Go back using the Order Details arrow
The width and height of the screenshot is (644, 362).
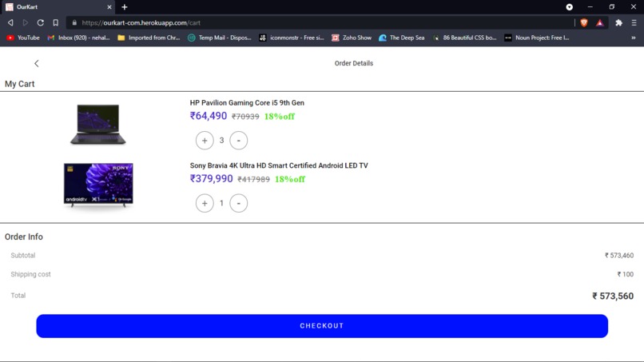point(37,63)
